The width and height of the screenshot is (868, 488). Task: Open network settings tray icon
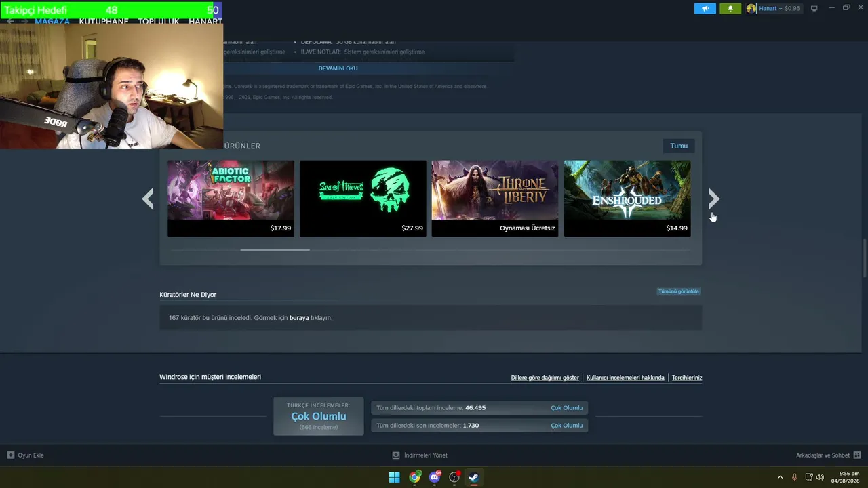point(809,477)
